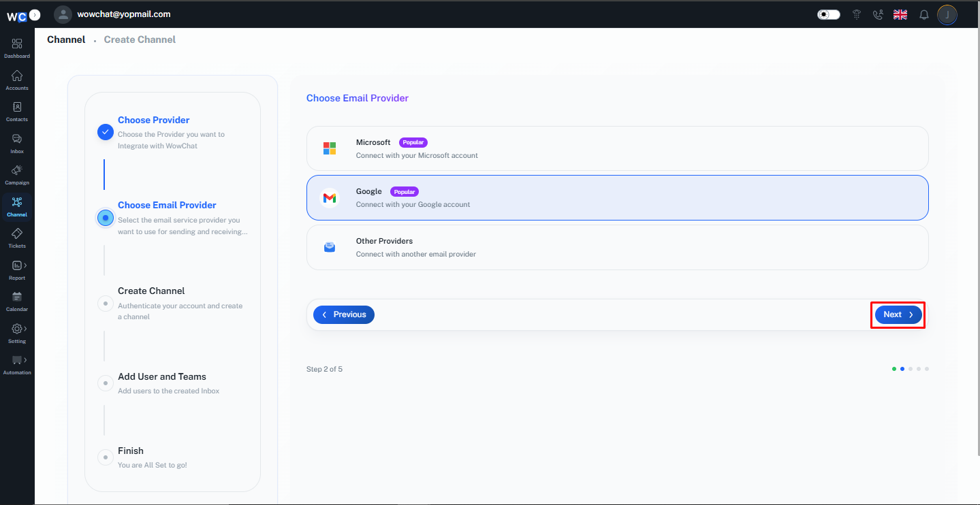Click the Gmail logo icon
The height and width of the screenshot is (505, 980).
click(330, 198)
